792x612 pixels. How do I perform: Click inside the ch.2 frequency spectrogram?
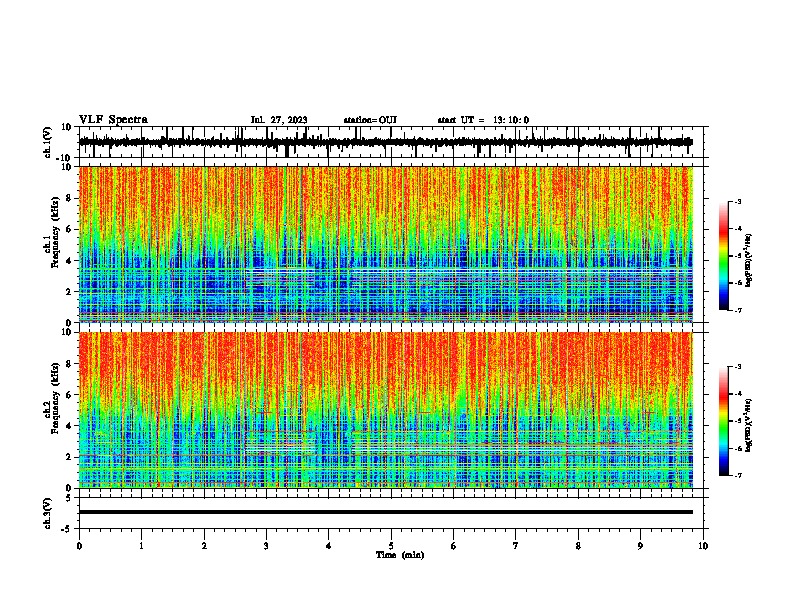tap(385, 410)
